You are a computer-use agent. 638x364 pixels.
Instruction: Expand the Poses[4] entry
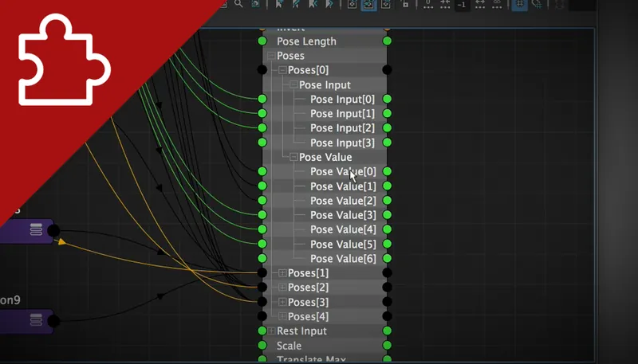[282, 316]
